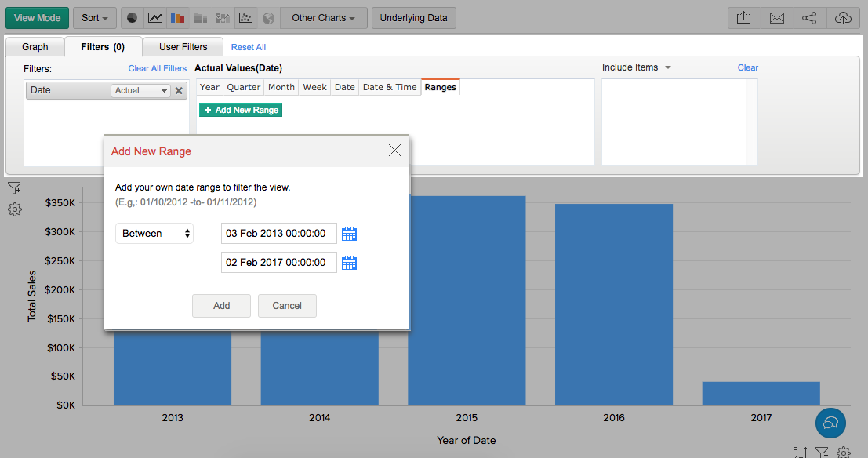Click the Cancel button in dialog
Image resolution: width=868 pixels, height=458 pixels.
coord(287,306)
